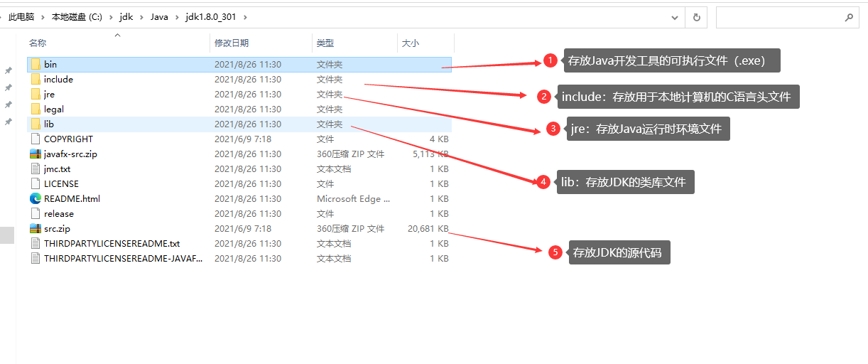This screenshot has height=364, width=868.
Task: Click the THIRDPARTYLICENSEREADME-JAVAF... file icon
Action: coord(36,258)
